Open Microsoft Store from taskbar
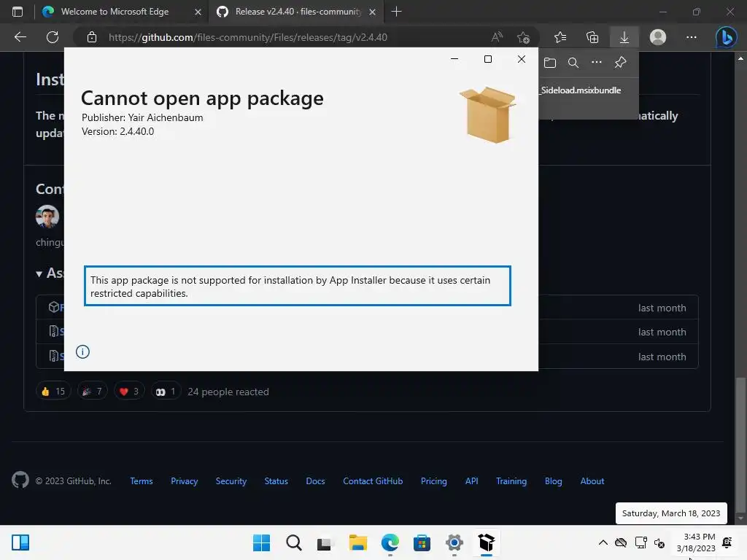This screenshot has height=560, width=747. click(x=422, y=542)
